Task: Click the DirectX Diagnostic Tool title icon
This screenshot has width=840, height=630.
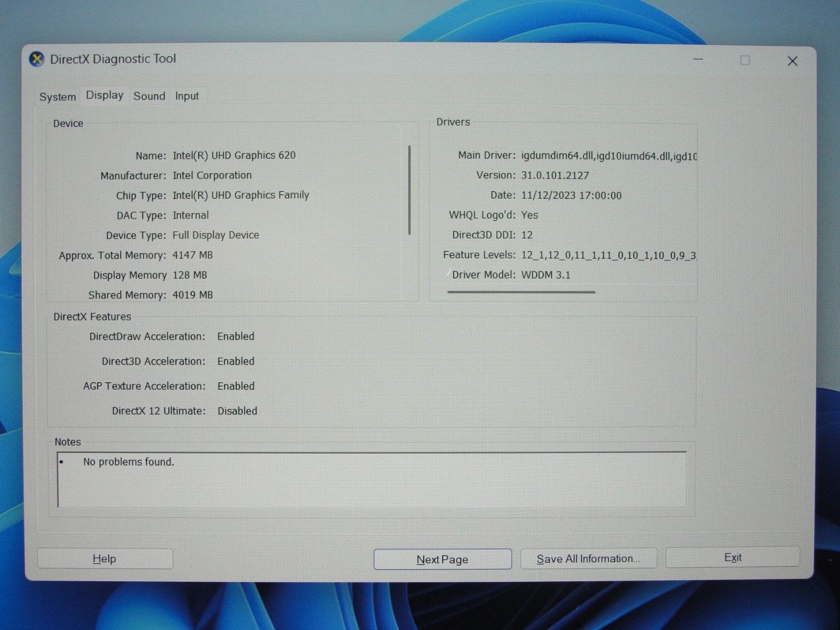Action: tap(37, 59)
